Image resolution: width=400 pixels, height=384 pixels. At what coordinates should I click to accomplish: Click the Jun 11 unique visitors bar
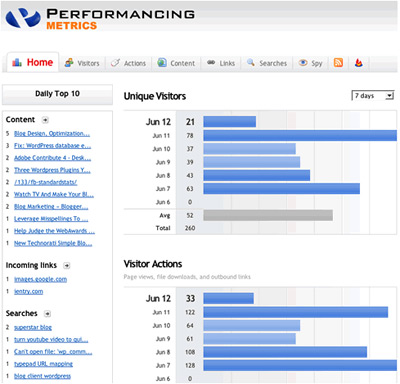point(300,135)
